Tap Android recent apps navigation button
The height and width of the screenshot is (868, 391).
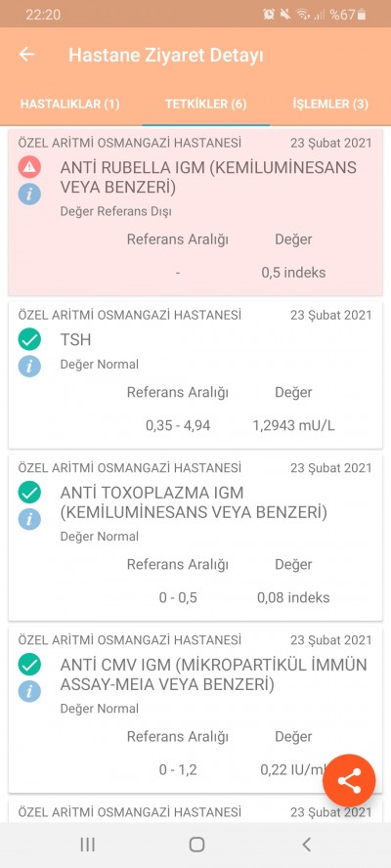coord(88,845)
